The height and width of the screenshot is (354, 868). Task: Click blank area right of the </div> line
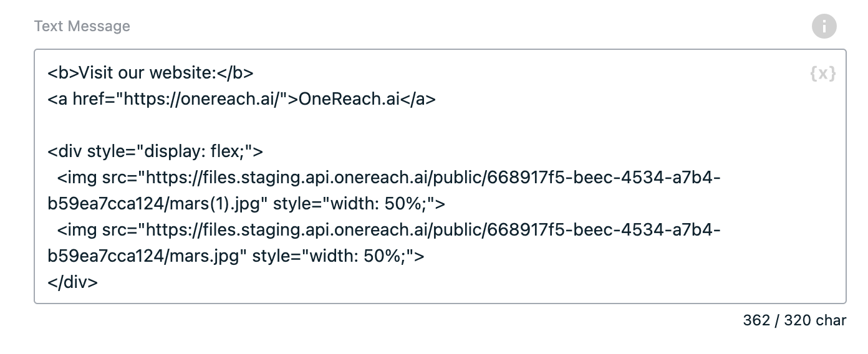pyautogui.click(x=468, y=282)
